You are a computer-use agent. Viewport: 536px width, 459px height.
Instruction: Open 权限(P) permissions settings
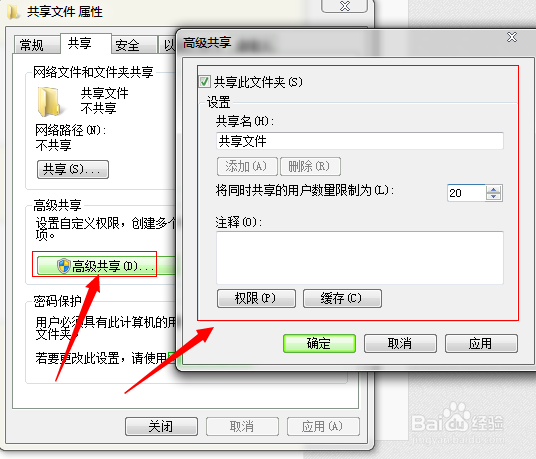coord(256,298)
